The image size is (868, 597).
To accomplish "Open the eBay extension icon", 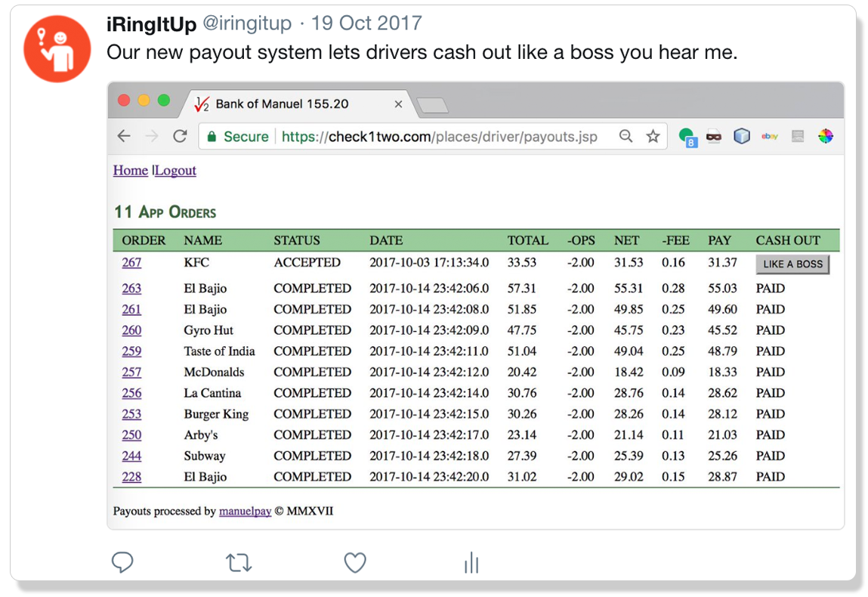I will coord(770,137).
